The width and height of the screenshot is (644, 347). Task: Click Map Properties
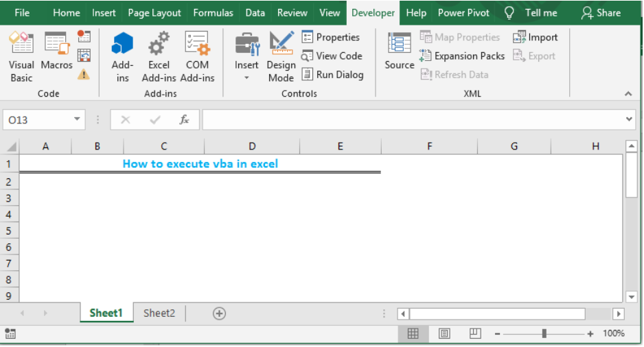(459, 37)
